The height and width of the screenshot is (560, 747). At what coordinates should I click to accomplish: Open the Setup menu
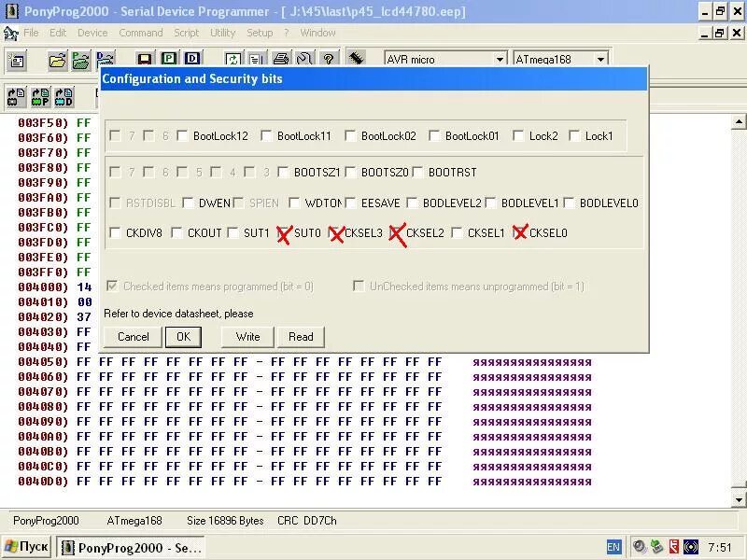click(260, 33)
